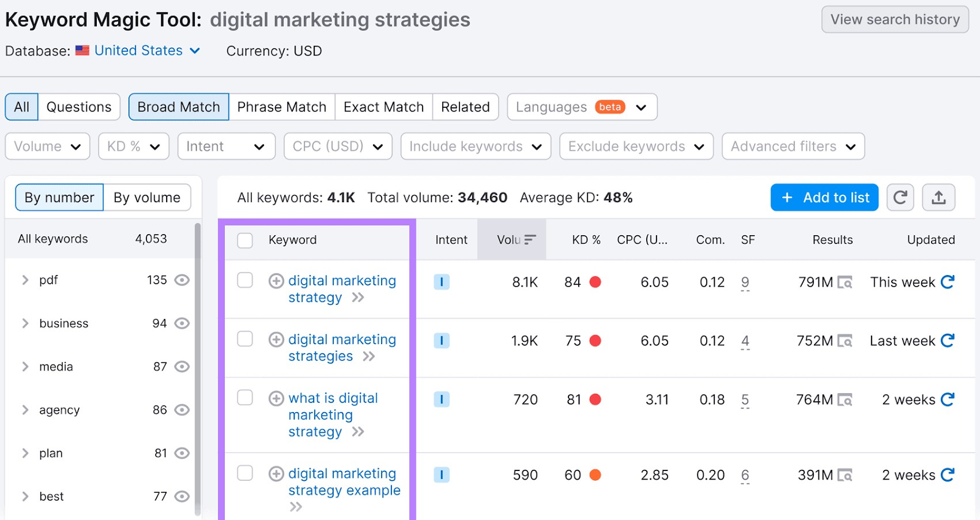Refresh the 'Last week' updated row
Viewport: 980px width, 520px height.
(x=948, y=341)
